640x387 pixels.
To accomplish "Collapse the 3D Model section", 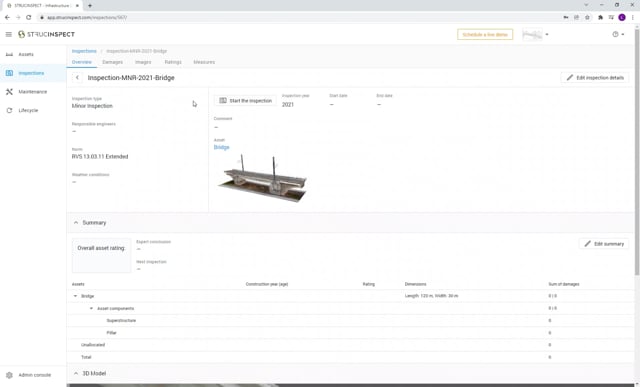I will click(x=76, y=374).
